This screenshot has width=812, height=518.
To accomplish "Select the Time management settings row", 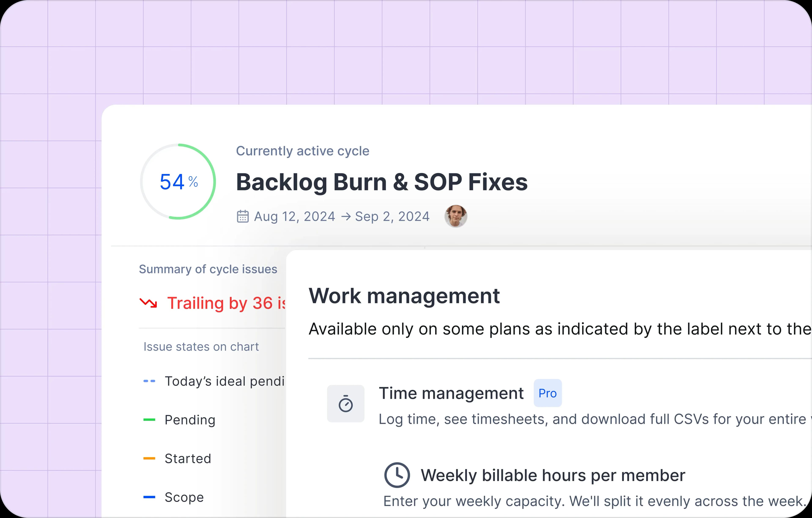I will click(x=451, y=393).
